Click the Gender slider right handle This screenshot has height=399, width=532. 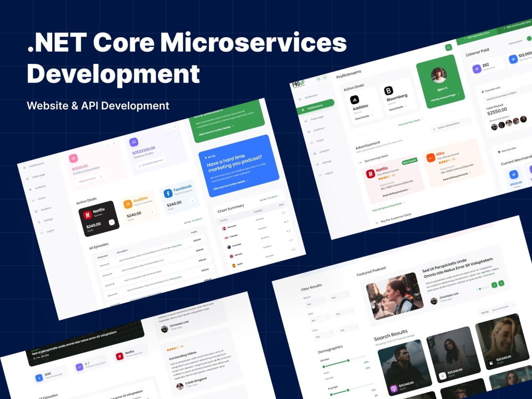pos(348,360)
